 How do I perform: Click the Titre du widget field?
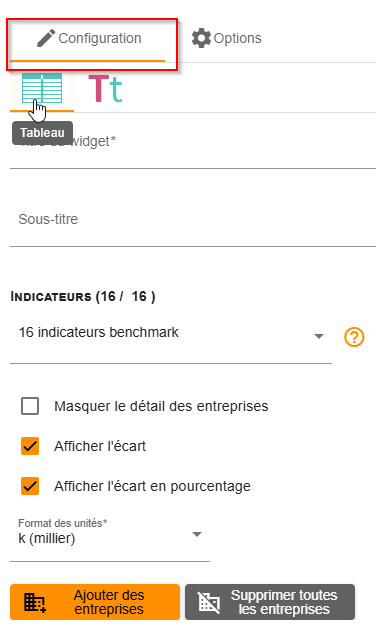[x=193, y=147]
